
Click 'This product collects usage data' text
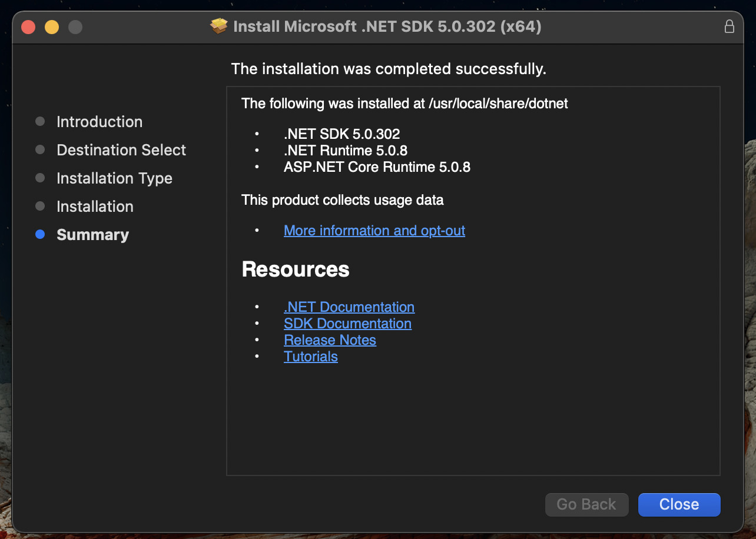343,200
